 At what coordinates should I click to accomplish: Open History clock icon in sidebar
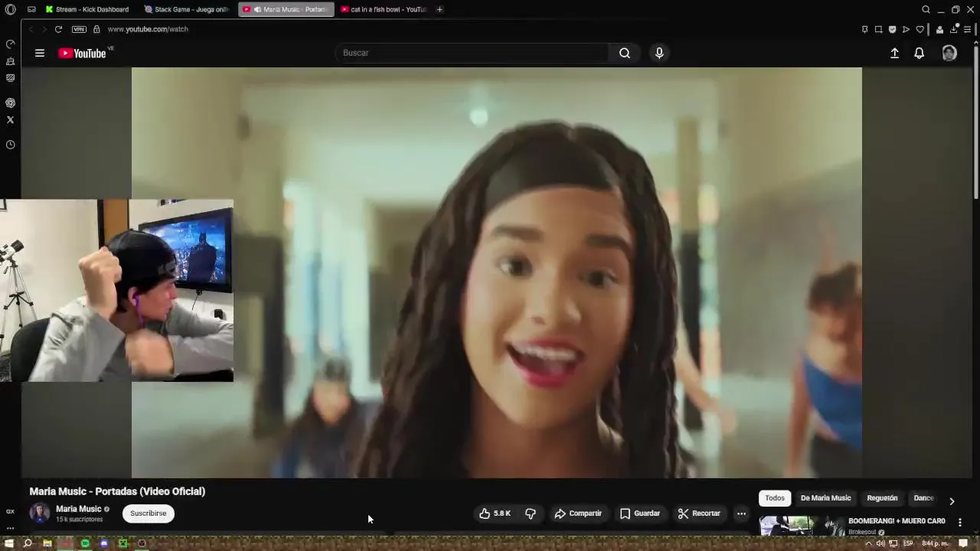point(10,145)
